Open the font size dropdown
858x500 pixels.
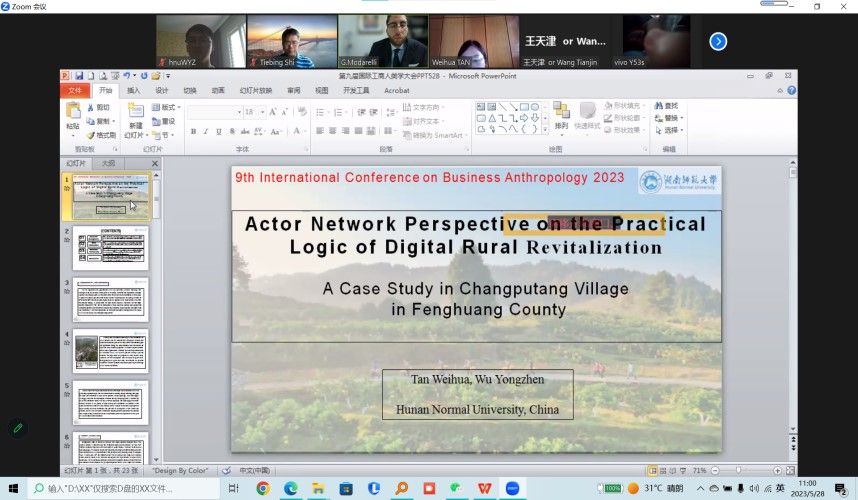coord(262,112)
